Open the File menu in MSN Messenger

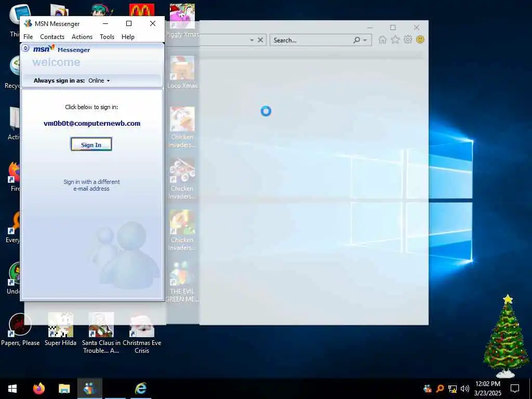tap(28, 37)
